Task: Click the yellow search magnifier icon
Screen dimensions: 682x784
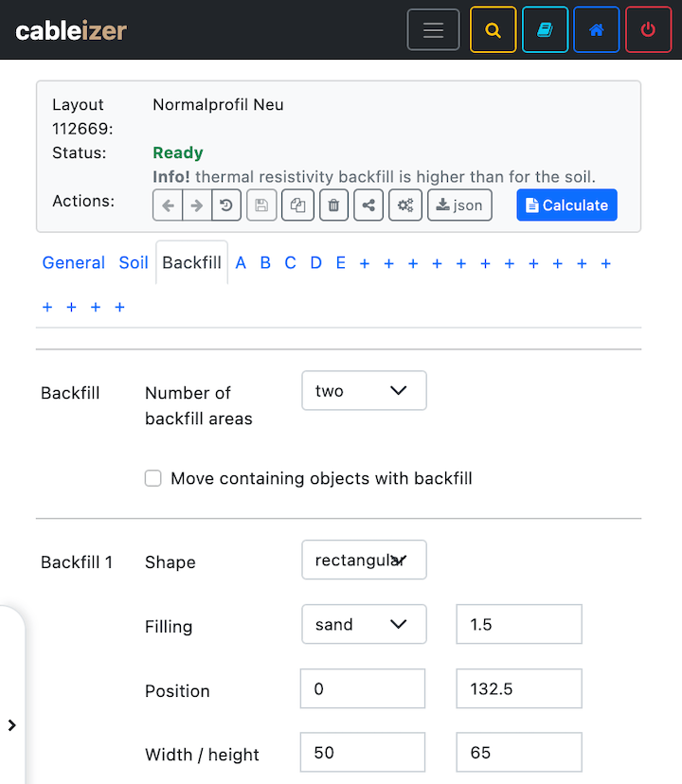Action: [x=493, y=30]
